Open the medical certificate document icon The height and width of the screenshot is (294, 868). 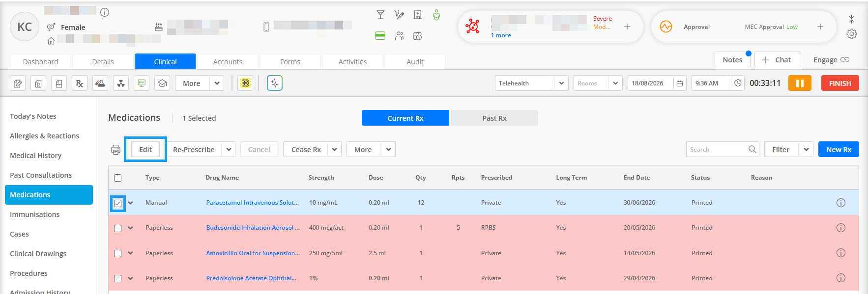point(38,83)
